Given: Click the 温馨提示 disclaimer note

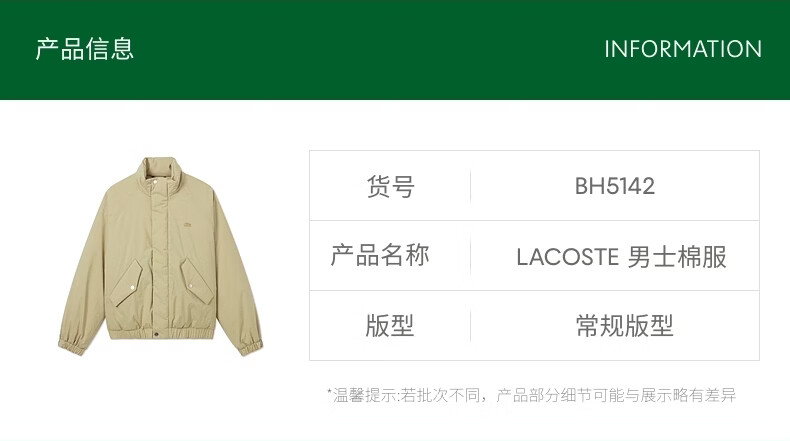Looking at the screenshot, I should (532, 395).
